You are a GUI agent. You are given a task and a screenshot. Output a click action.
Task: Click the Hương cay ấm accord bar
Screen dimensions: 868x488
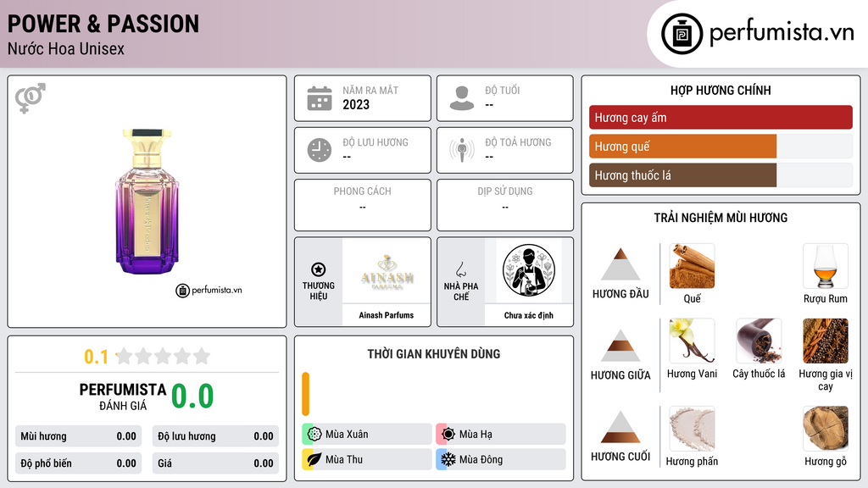coord(721,117)
